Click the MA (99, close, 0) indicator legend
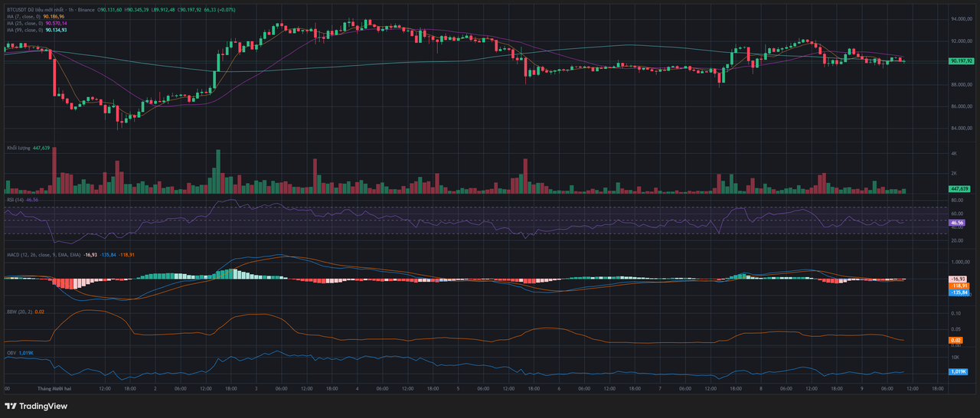The image size is (980, 418). point(24,31)
